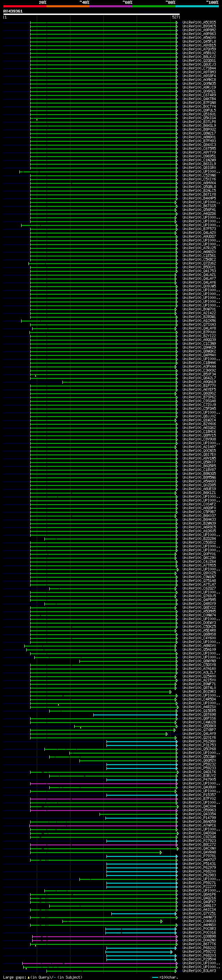Image resolution: width=222 pixels, height=980 pixels.
Task: Select the UniRef100_Q8IGR0 label
Action: [x=199, y=168]
